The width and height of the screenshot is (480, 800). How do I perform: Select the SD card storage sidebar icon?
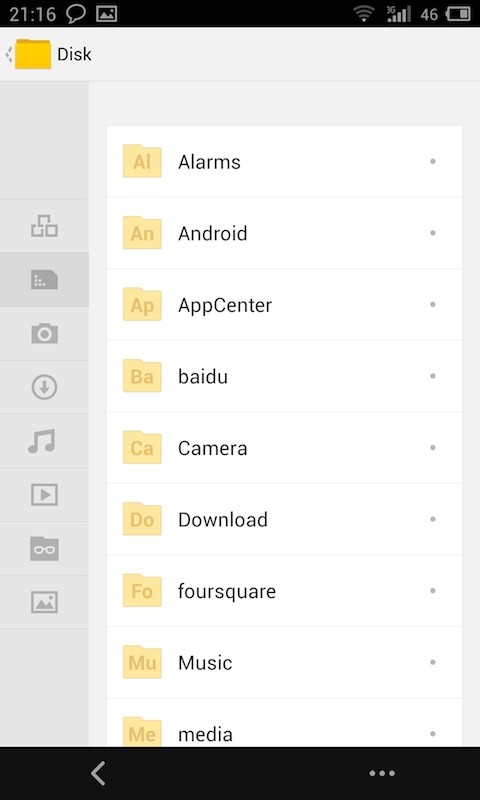click(x=44, y=280)
